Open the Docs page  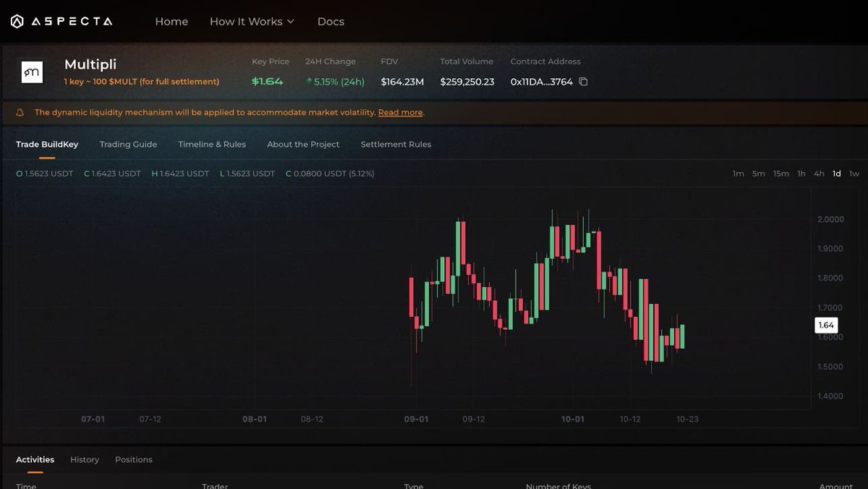[x=331, y=22]
